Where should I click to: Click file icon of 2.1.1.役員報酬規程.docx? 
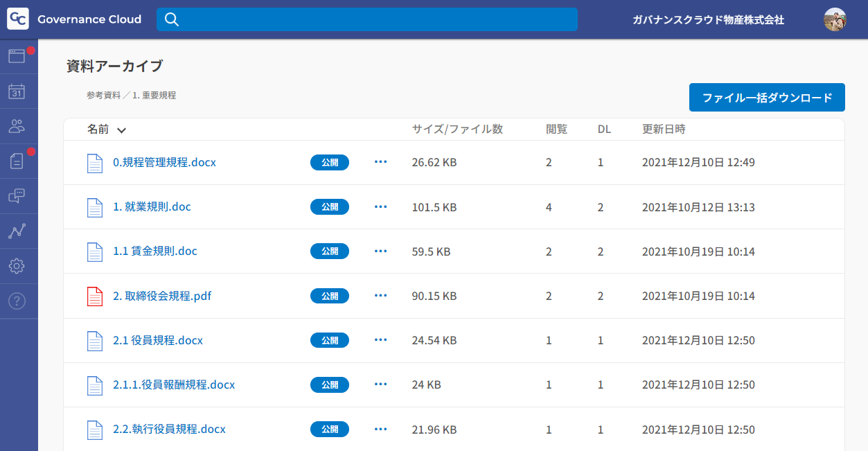[95, 384]
